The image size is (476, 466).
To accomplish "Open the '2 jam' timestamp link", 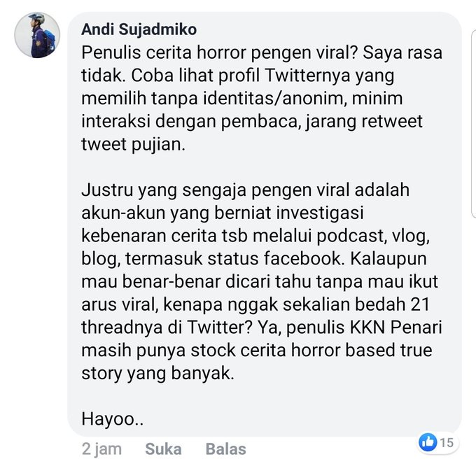I will [101, 449].
